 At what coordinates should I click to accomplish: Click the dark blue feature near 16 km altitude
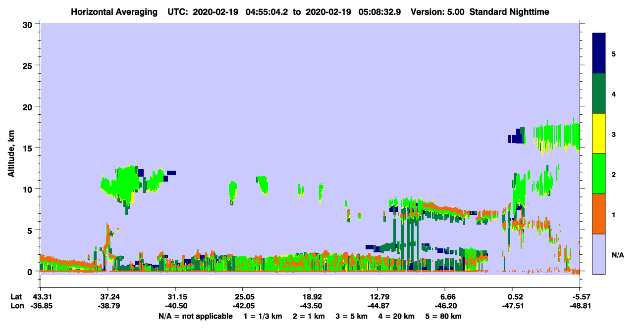coord(517,137)
